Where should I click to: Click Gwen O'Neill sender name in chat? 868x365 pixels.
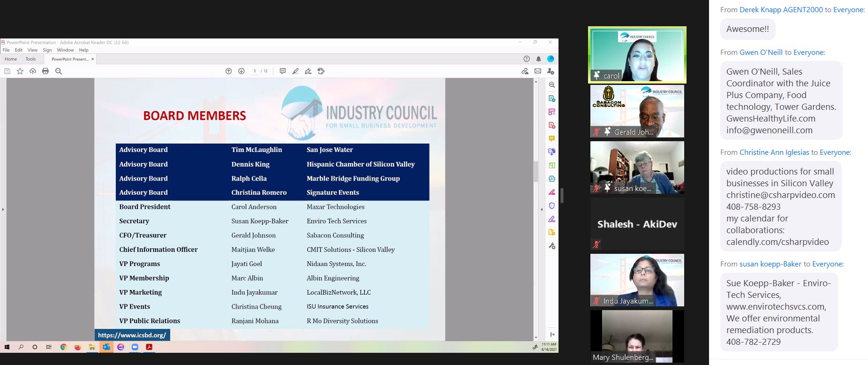(x=761, y=53)
